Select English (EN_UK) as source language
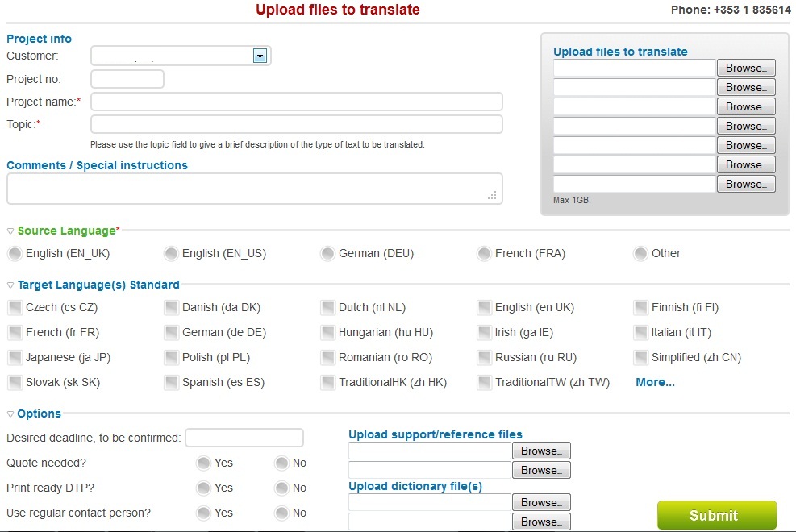The height and width of the screenshot is (532, 796). [15, 253]
